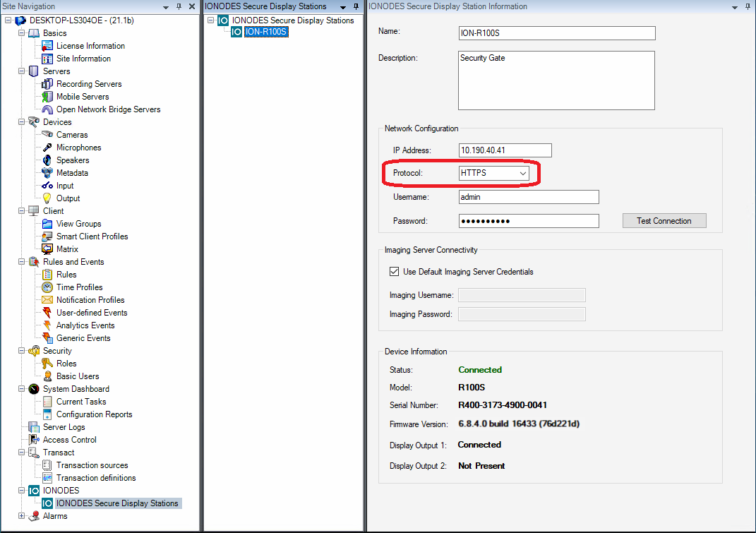The image size is (756, 533).
Task: Collapse the Security tree node
Action: (22, 351)
